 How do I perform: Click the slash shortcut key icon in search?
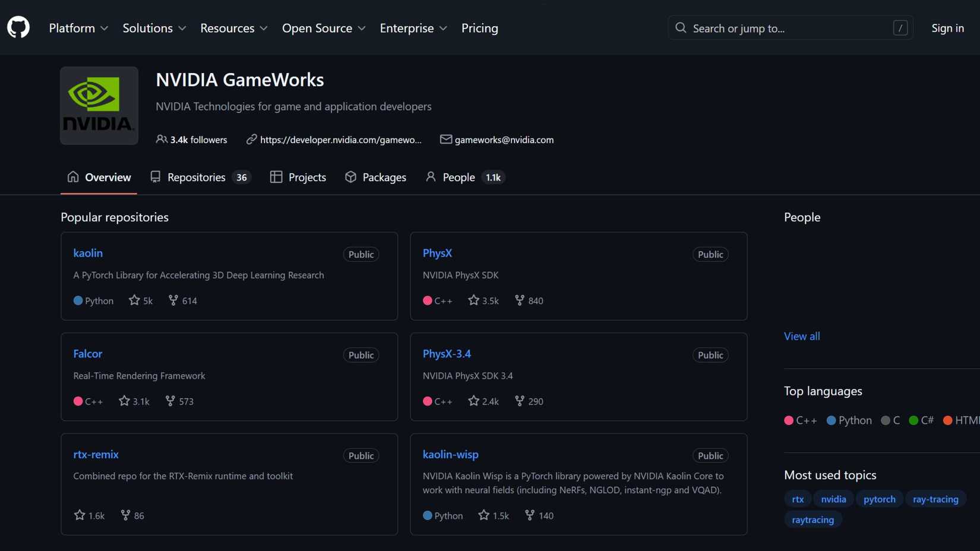tap(900, 28)
